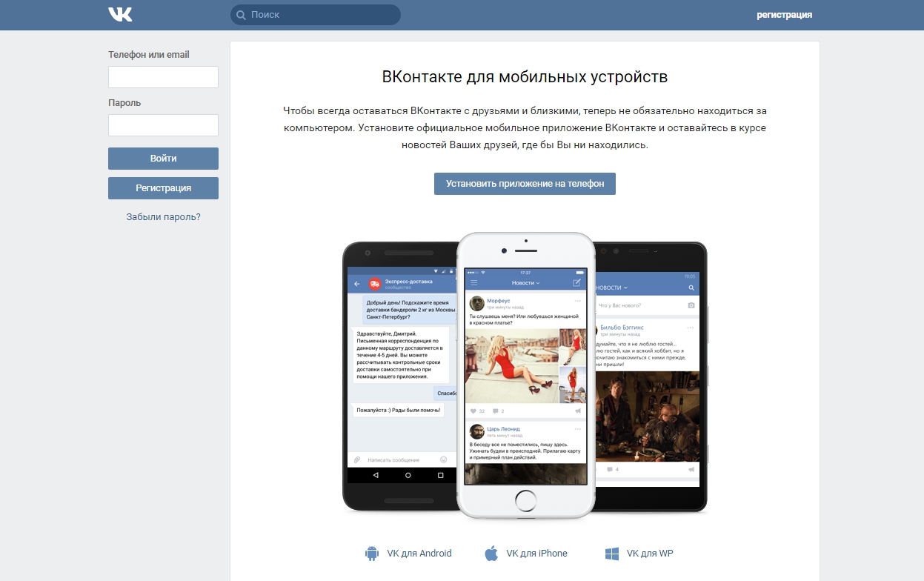
Task: Click the Новости dropdown in the iPhone mockup
Action: pyautogui.click(x=526, y=283)
